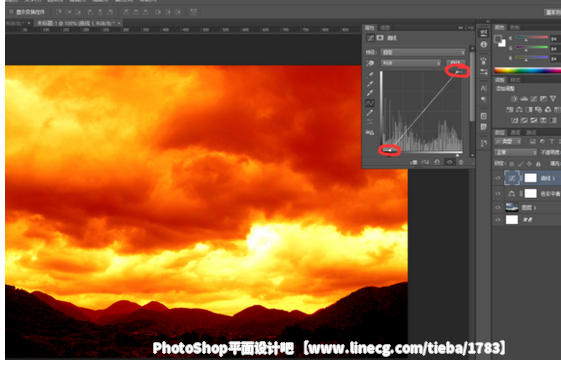Open the layer blend mode dropdown
561x367 pixels.
pyautogui.click(x=516, y=152)
